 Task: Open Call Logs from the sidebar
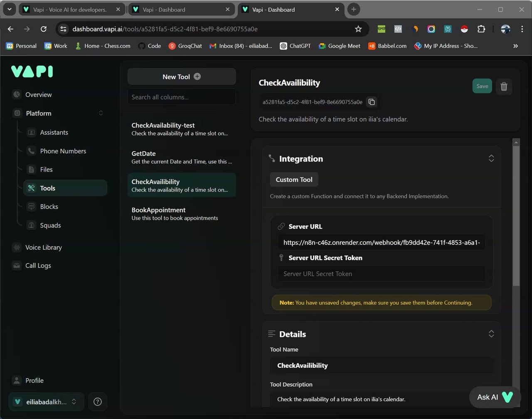[38, 265]
